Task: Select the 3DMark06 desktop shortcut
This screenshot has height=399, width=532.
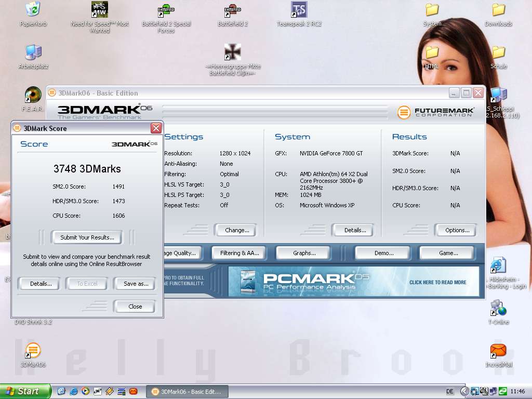Action: click(33, 355)
